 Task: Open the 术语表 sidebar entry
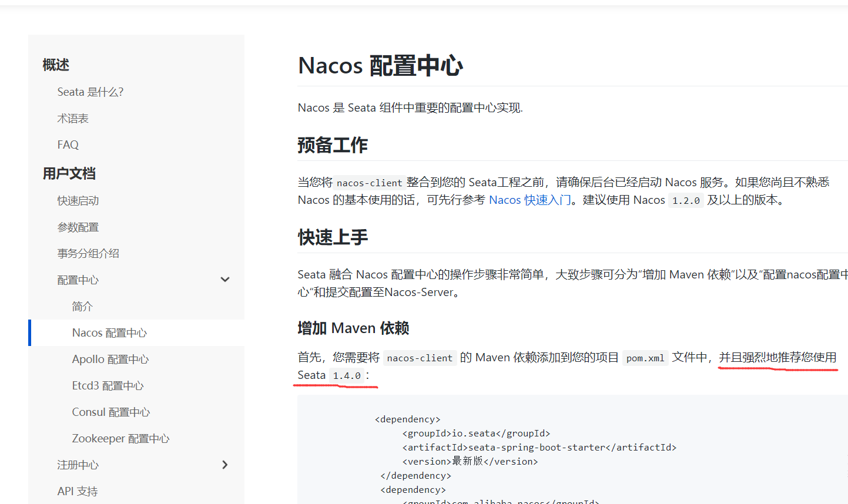coord(73,118)
